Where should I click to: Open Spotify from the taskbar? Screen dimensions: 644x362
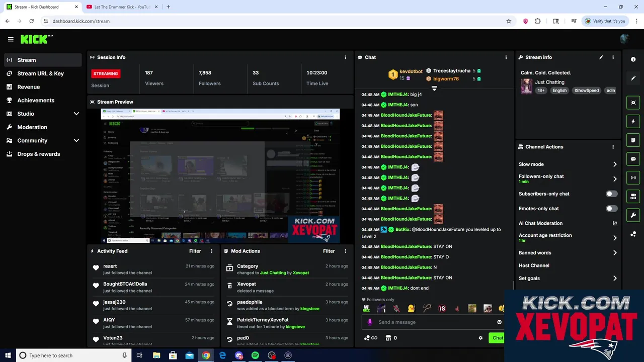[x=255, y=355]
